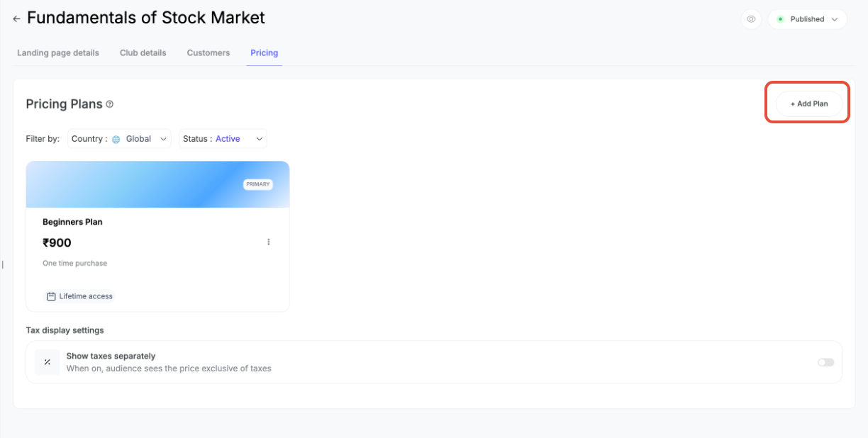Click the PRIMARY badge on plan card
This screenshot has height=438, width=868.
click(258, 184)
